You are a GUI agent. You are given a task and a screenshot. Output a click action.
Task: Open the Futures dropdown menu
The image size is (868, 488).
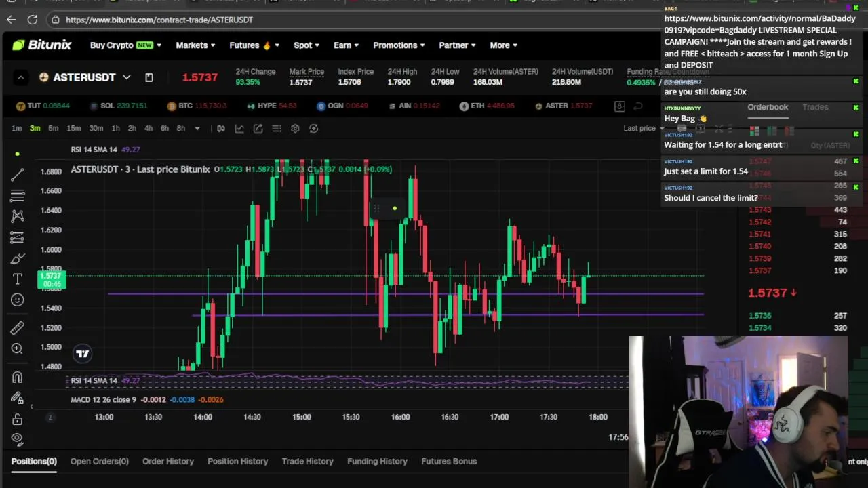[254, 45]
